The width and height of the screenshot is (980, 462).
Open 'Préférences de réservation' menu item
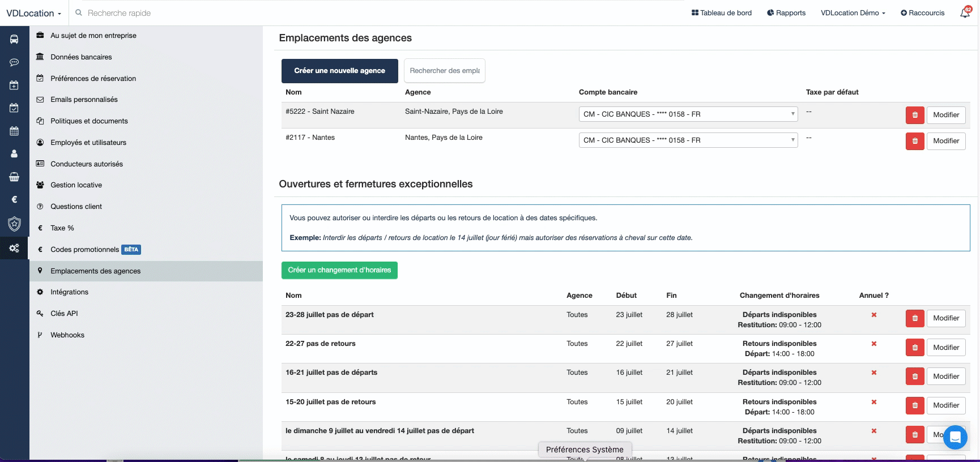(93, 79)
